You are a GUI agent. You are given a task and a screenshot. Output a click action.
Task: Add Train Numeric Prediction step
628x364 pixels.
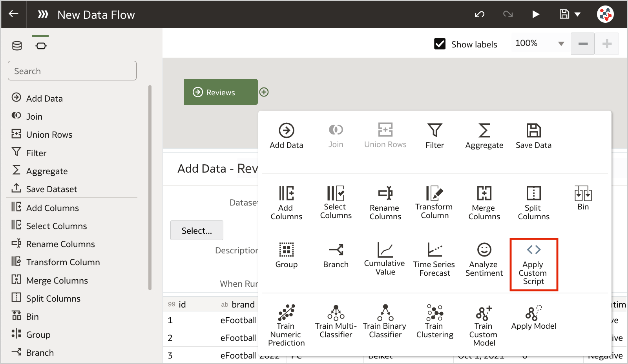tap(286, 325)
